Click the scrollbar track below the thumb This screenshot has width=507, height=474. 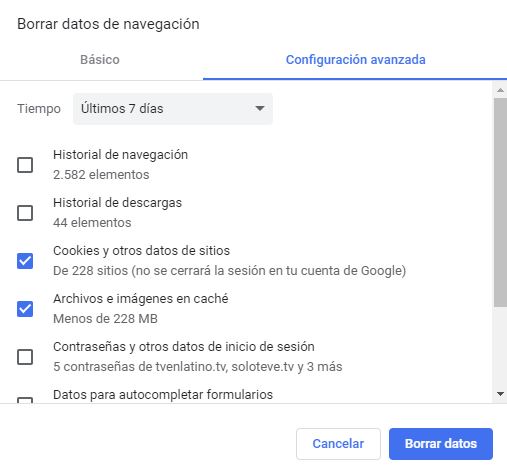click(500, 347)
